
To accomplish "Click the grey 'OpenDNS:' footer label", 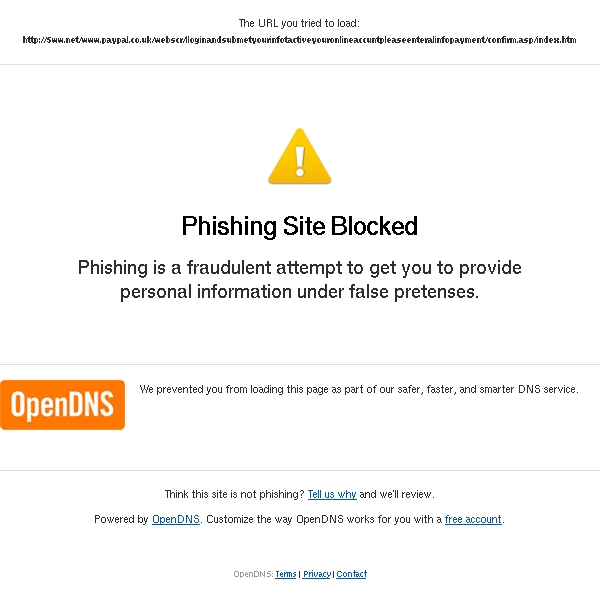I will click(253, 574).
